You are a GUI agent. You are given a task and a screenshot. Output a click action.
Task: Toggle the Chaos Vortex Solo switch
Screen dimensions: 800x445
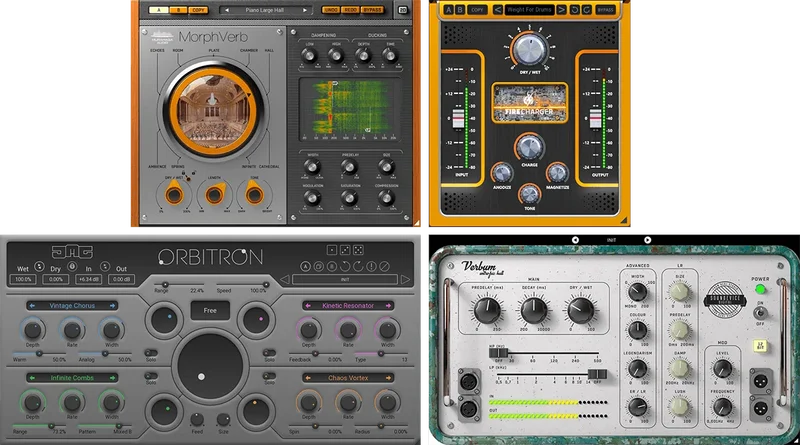pos(269,376)
